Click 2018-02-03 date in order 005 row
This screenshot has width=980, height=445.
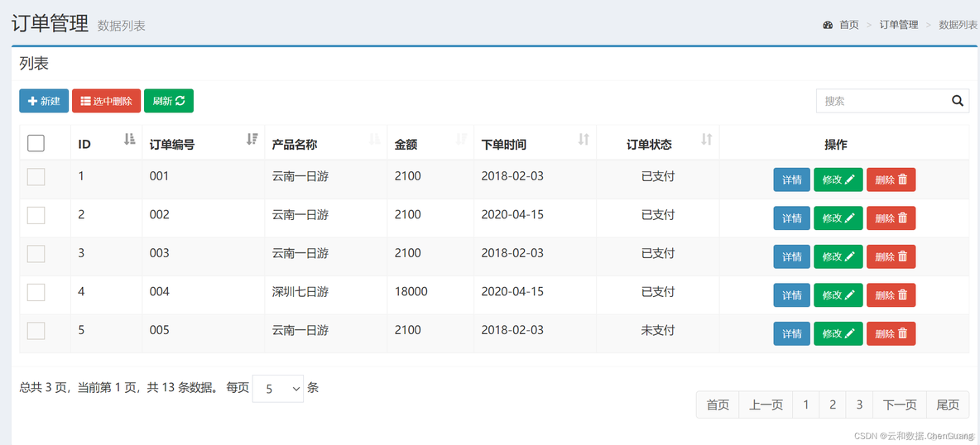pos(512,330)
